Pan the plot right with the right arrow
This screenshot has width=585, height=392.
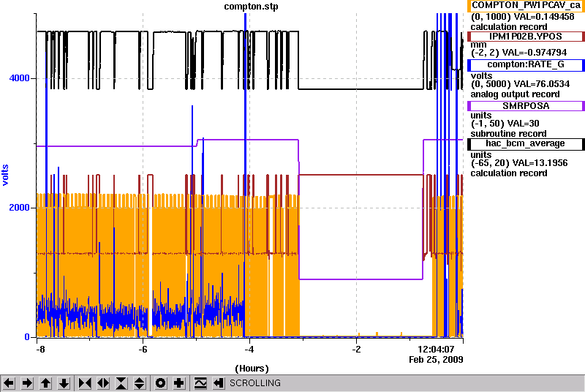point(27,383)
